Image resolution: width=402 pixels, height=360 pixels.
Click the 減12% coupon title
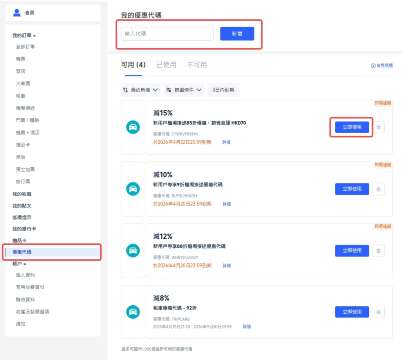163,236
